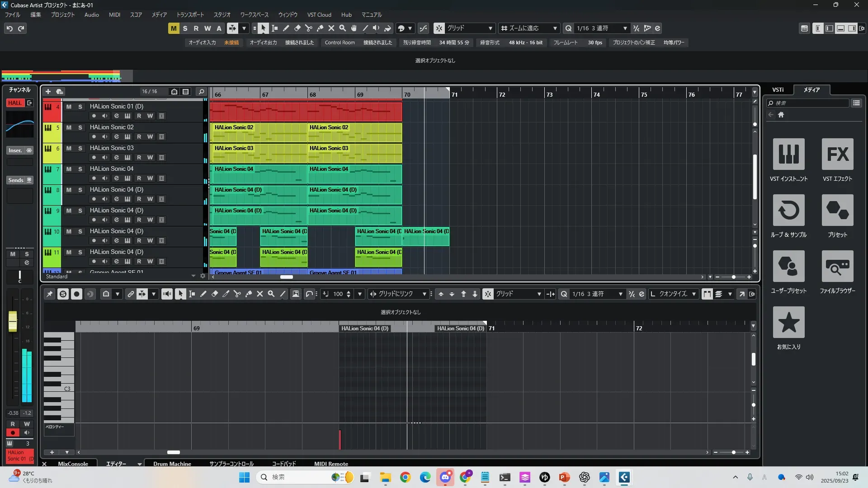Click the Undo arrow icon
This screenshot has width=868, height=488.
(9, 28)
